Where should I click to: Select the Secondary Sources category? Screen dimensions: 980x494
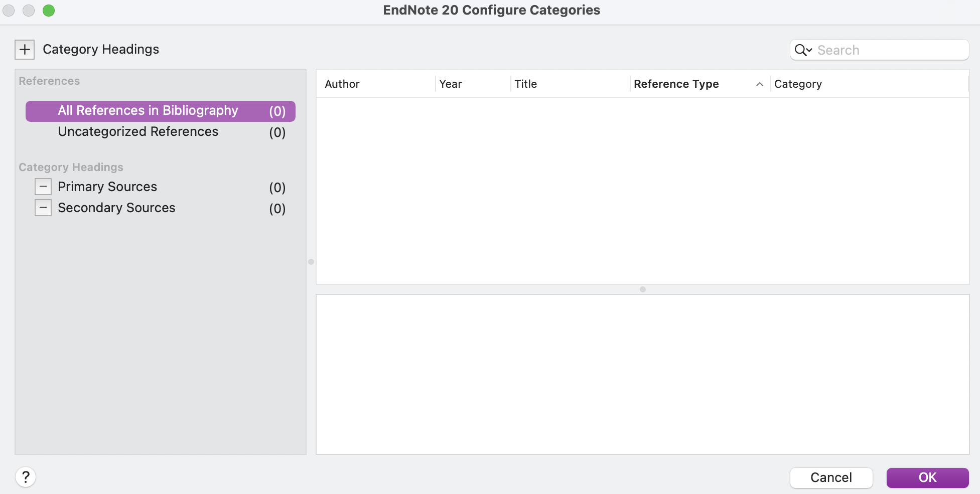[116, 208]
